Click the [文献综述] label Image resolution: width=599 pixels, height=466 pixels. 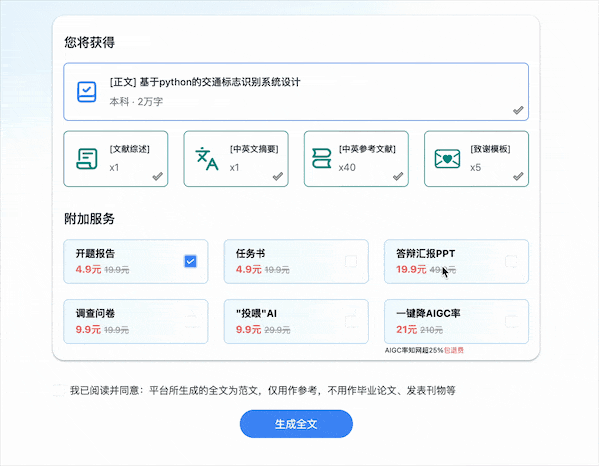point(130,149)
